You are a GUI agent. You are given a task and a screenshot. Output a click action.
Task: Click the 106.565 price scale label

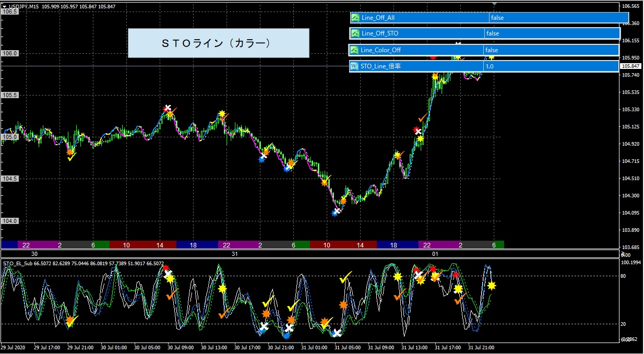[631, 6]
